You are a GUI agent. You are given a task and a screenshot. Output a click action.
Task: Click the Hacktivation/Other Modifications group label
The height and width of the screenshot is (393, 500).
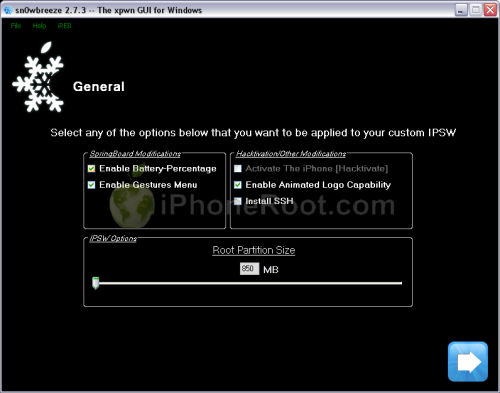(x=291, y=154)
